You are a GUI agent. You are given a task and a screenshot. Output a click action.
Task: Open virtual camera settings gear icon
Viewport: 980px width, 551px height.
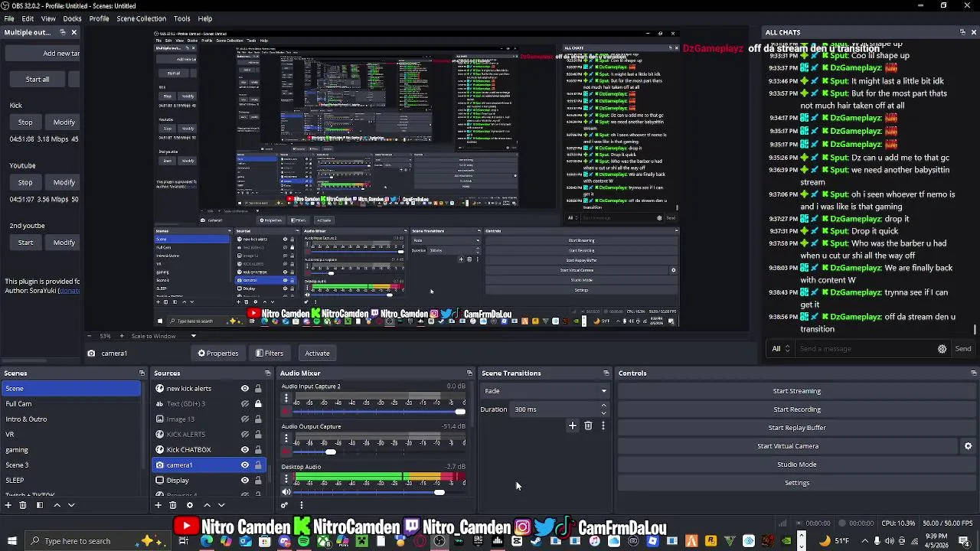[968, 446]
